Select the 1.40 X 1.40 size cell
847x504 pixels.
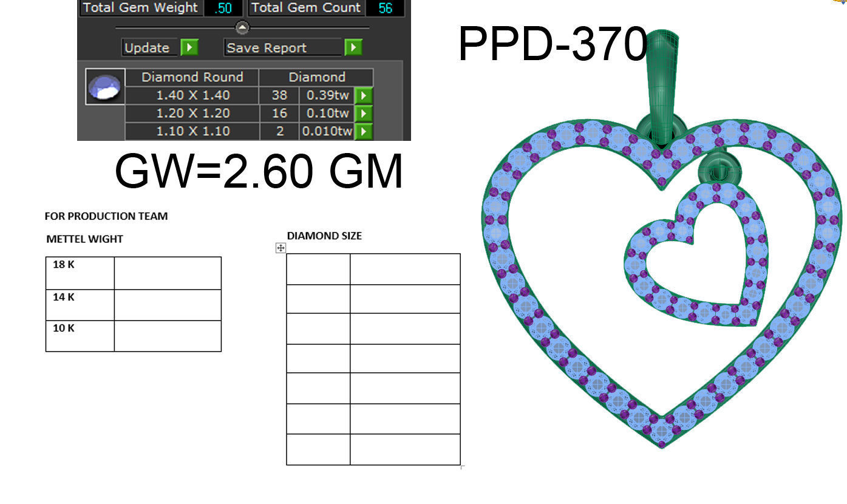point(192,95)
